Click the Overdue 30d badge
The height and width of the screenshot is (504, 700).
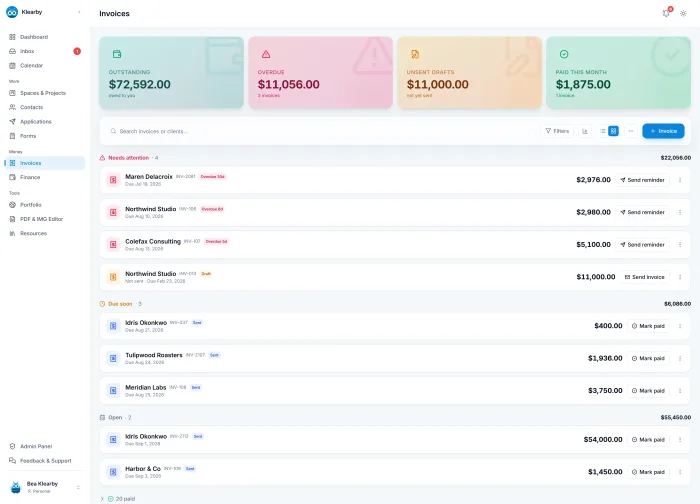point(212,177)
